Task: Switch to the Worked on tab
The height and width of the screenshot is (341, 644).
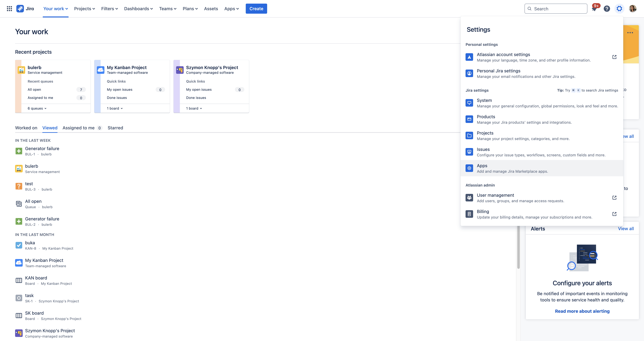Action: pos(26,128)
